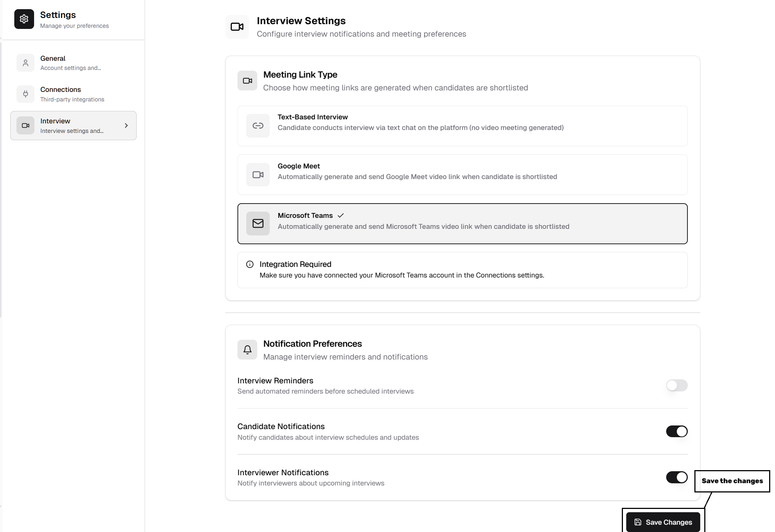Click the video icon beside Google Meet
775x532 pixels.
tap(258, 175)
